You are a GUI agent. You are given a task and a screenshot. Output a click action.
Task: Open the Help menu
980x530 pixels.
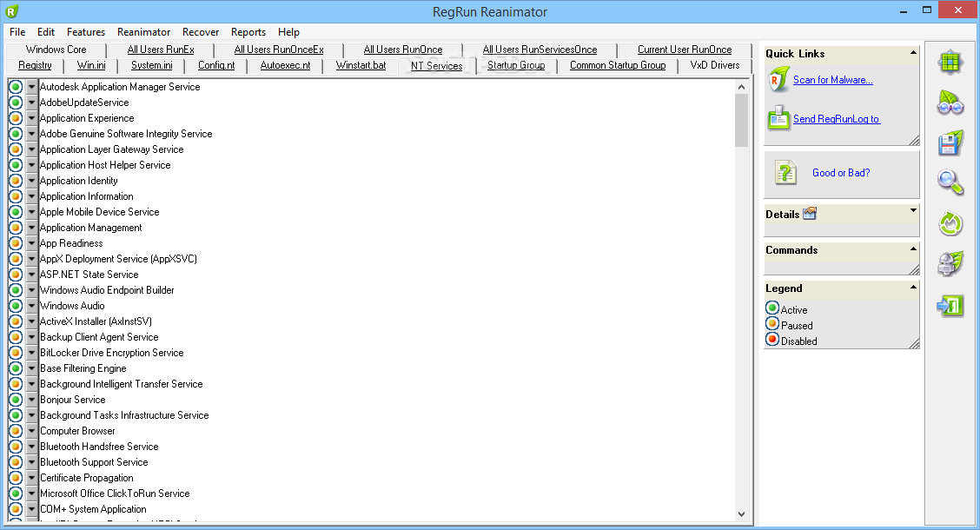(288, 32)
